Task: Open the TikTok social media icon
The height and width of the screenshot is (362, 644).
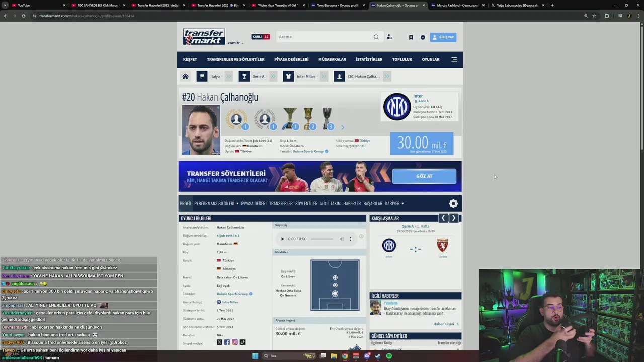Action: 243,342
